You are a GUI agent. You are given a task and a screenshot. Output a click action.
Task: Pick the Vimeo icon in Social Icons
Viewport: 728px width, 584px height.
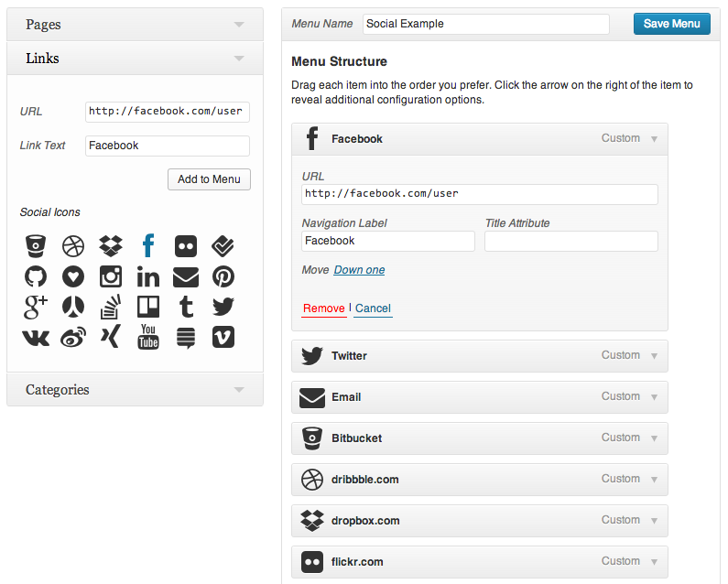tap(223, 337)
